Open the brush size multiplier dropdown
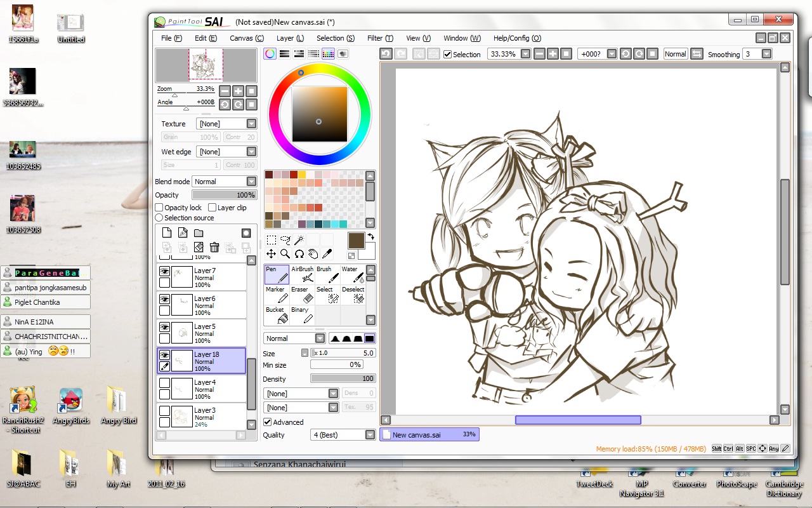The image size is (812, 508). pos(305,353)
